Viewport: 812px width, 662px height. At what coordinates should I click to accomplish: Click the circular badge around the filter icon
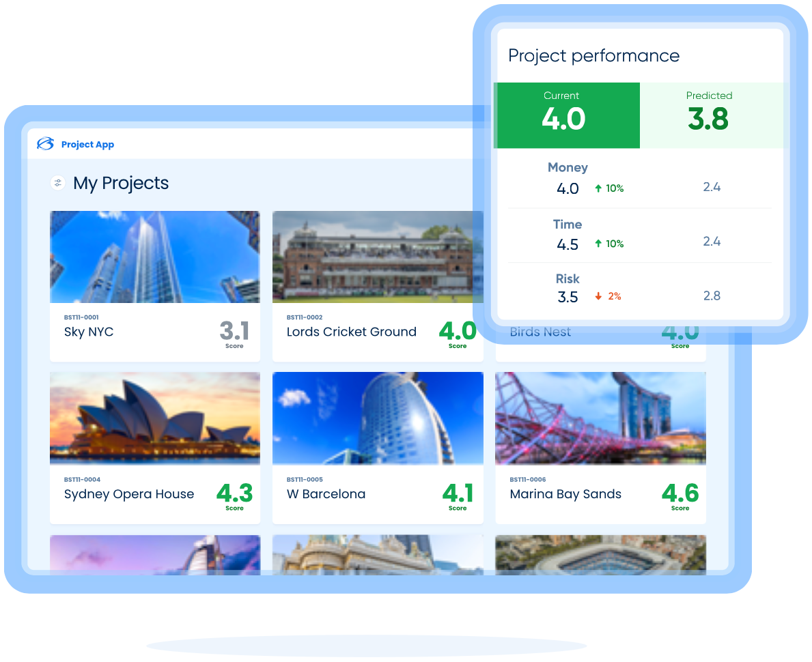tap(57, 183)
